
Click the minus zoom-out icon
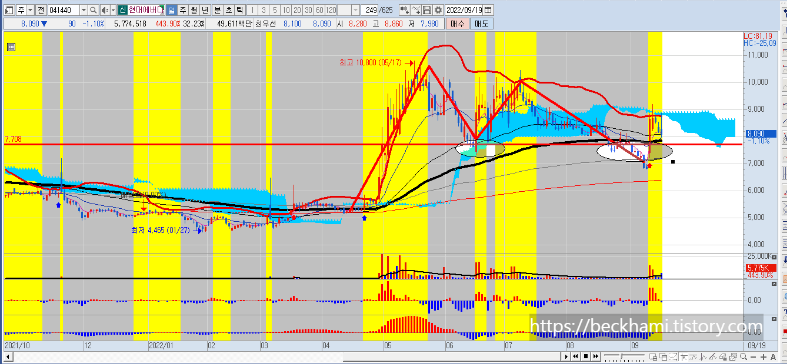coord(753,357)
